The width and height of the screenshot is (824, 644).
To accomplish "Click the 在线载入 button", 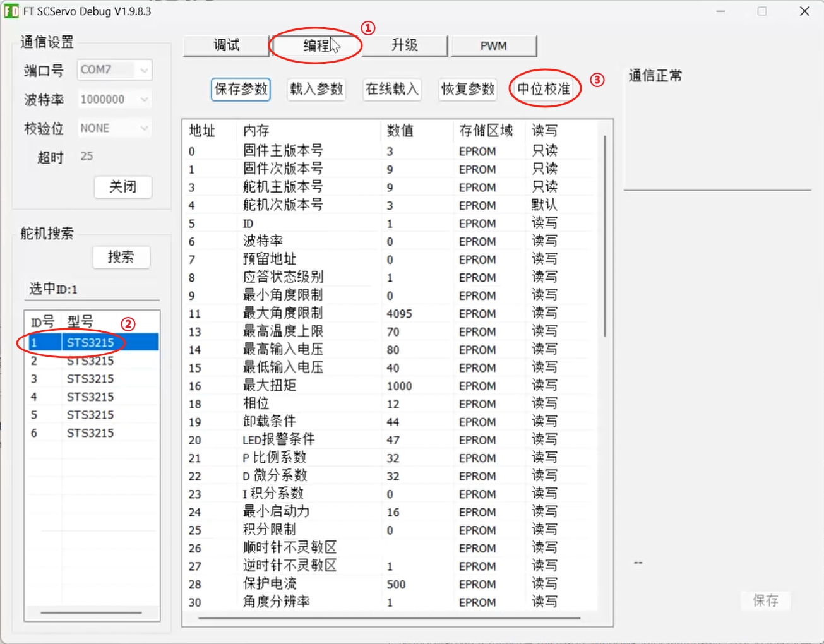I will [392, 89].
